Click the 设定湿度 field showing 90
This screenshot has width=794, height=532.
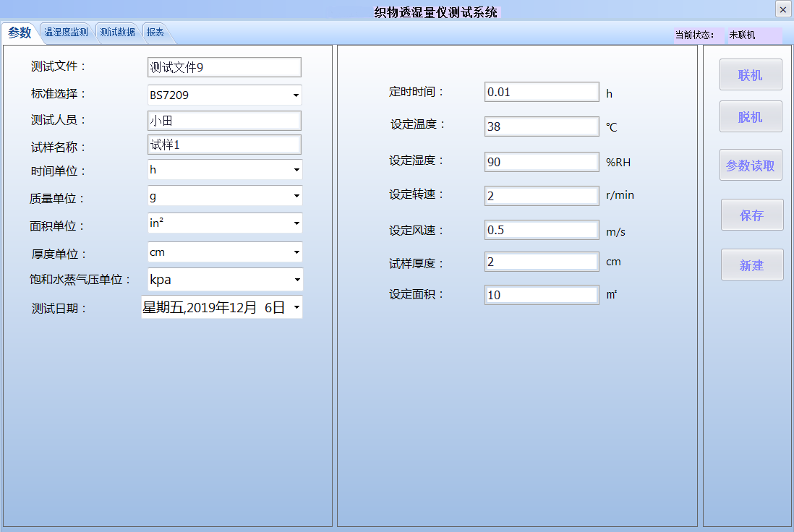pos(541,161)
